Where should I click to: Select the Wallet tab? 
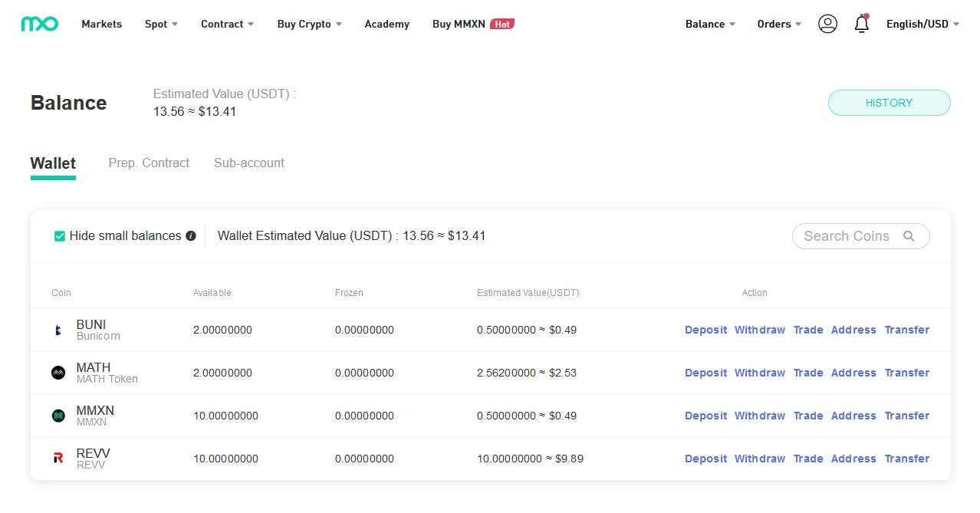coord(53,163)
